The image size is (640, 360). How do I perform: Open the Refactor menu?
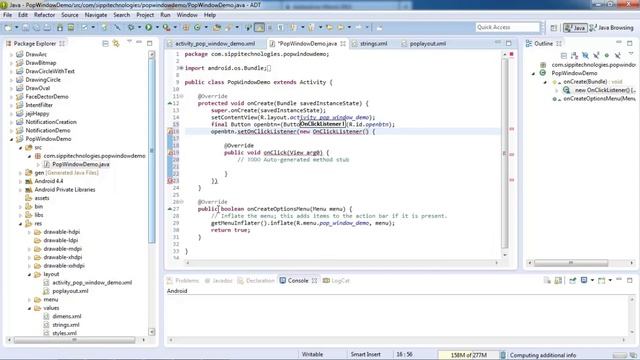pos(44,15)
